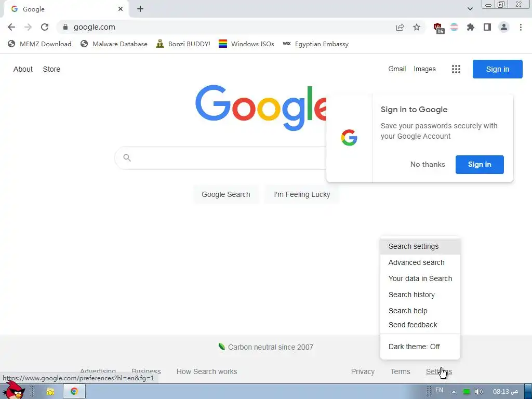Select Your data in Search
532x399 pixels.
click(420, 278)
